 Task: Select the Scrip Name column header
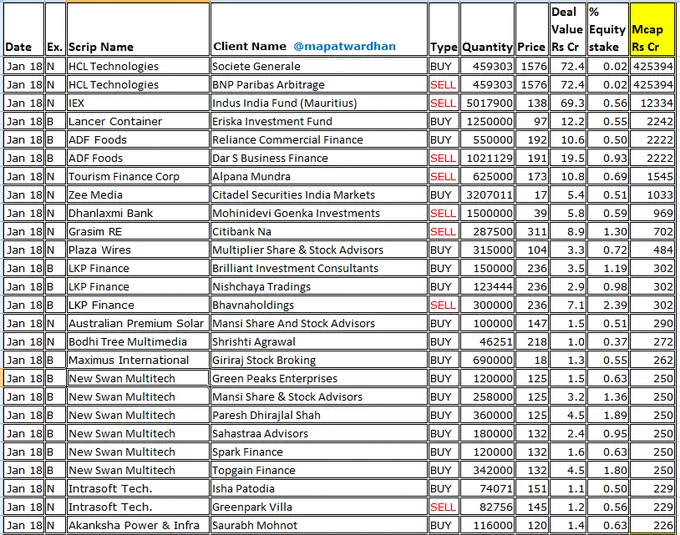[x=138, y=29]
